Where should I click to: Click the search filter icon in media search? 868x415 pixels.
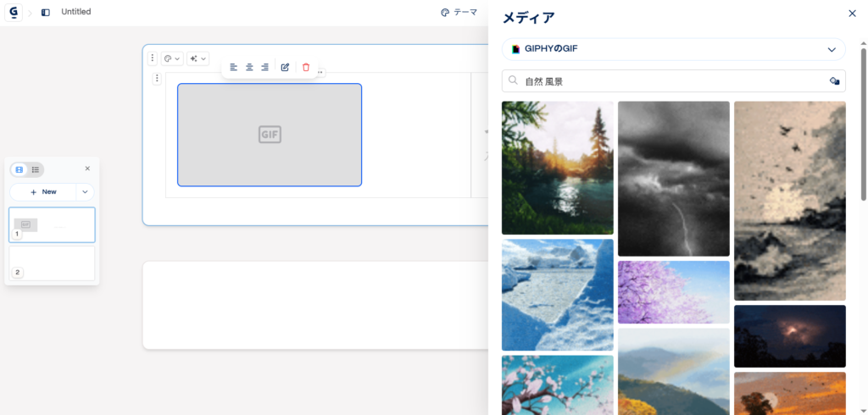pos(833,81)
